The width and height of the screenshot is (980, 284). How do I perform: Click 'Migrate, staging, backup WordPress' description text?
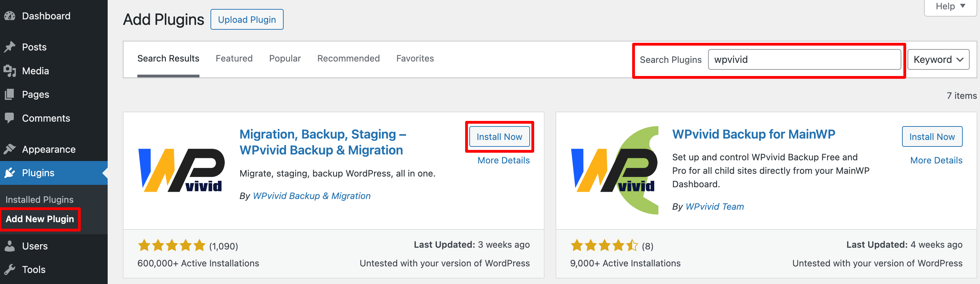337,173
